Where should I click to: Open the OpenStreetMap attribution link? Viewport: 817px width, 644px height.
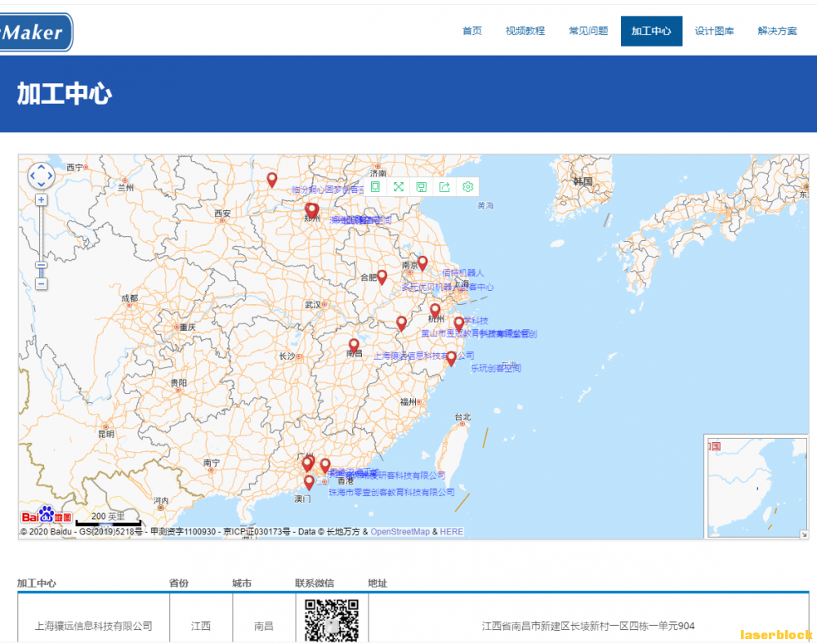click(x=400, y=531)
